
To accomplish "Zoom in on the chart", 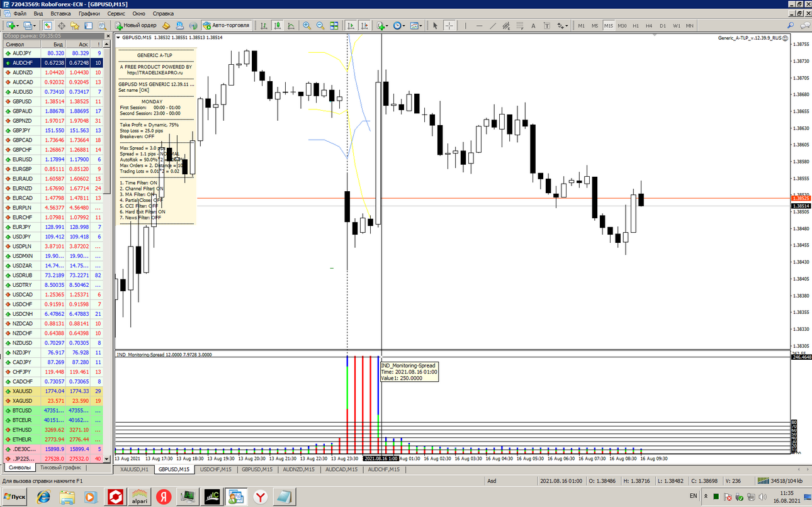I will [307, 26].
